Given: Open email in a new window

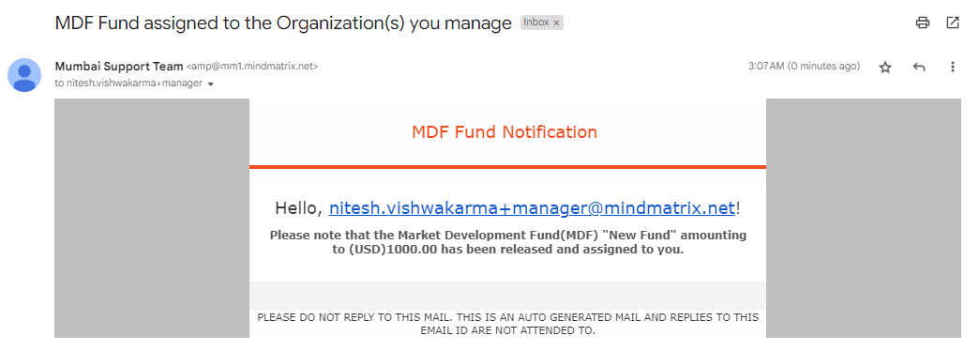Looking at the screenshot, I should point(953,23).
